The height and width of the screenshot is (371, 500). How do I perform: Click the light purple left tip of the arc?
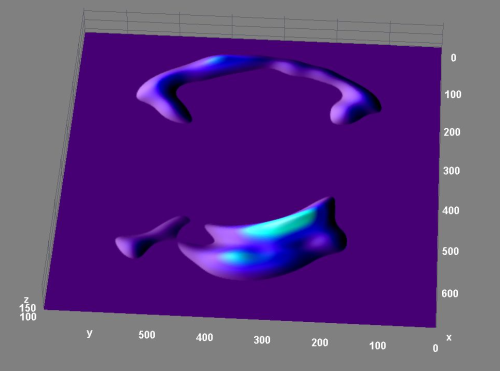147,92
